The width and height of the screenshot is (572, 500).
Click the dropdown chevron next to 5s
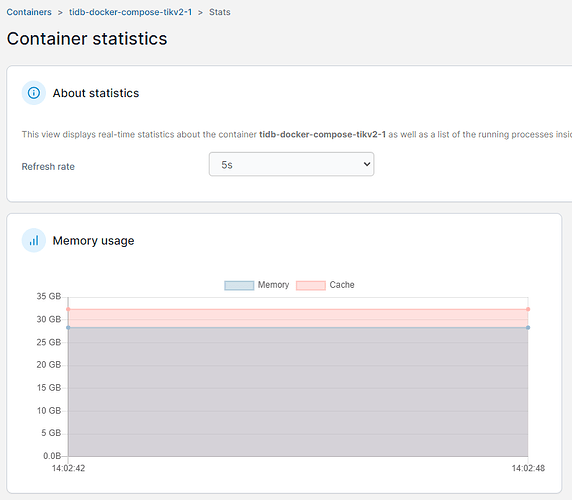point(367,164)
